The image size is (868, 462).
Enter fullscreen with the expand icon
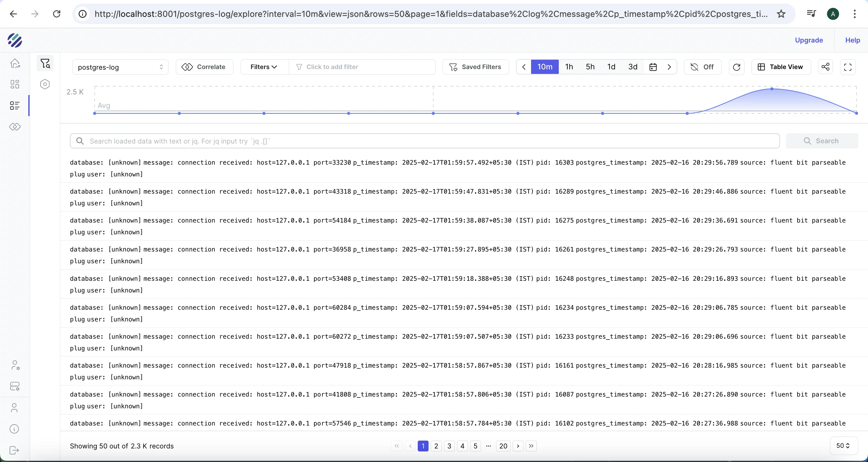848,67
